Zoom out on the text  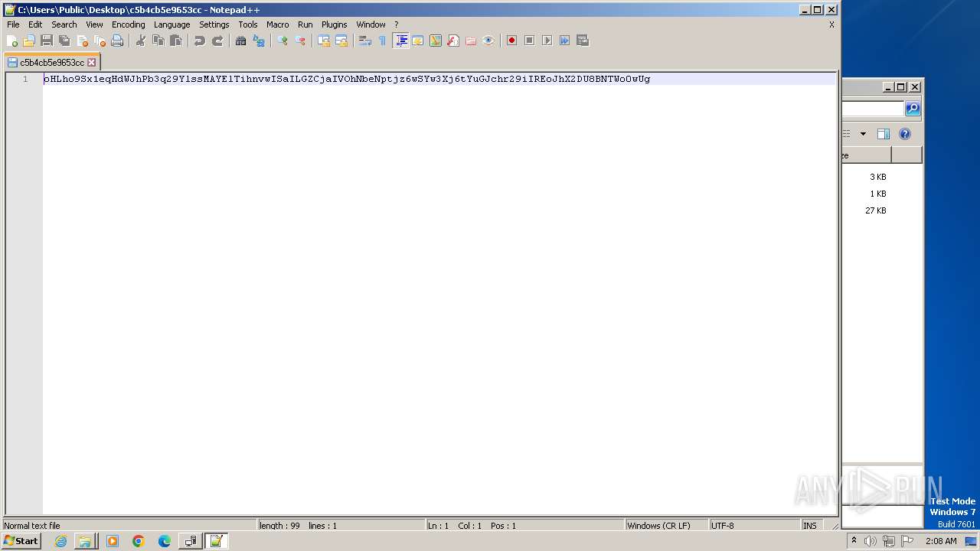(300, 41)
